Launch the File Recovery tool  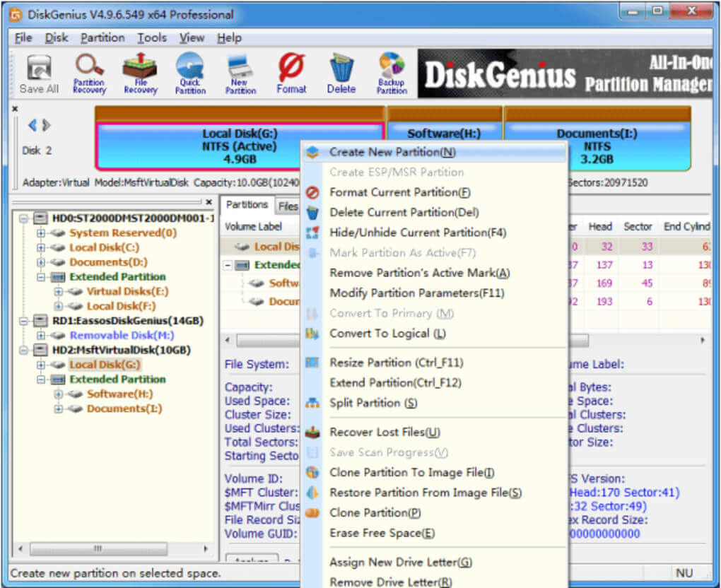click(x=139, y=73)
